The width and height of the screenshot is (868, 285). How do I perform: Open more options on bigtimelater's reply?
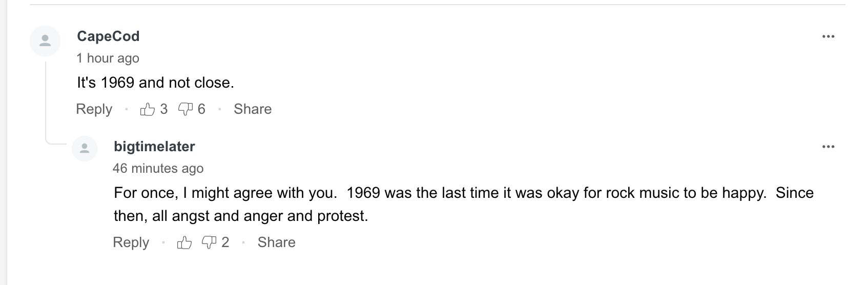(x=828, y=147)
